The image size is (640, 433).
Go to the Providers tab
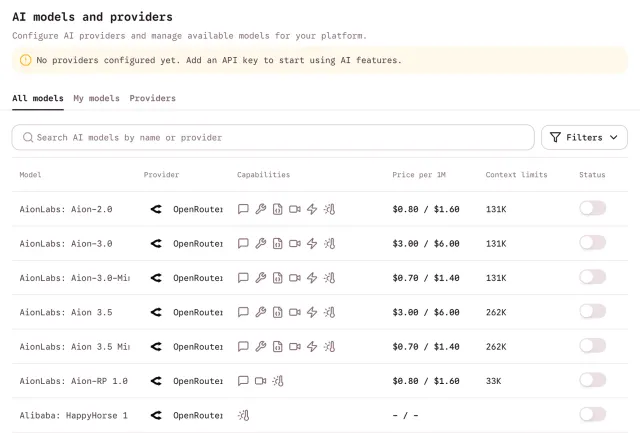153,98
